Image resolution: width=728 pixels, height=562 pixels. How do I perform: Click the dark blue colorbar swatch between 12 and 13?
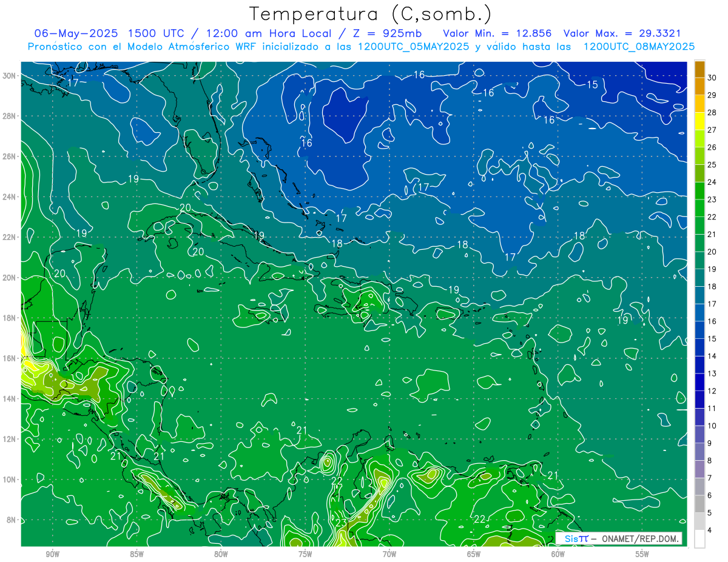tap(699, 383)
